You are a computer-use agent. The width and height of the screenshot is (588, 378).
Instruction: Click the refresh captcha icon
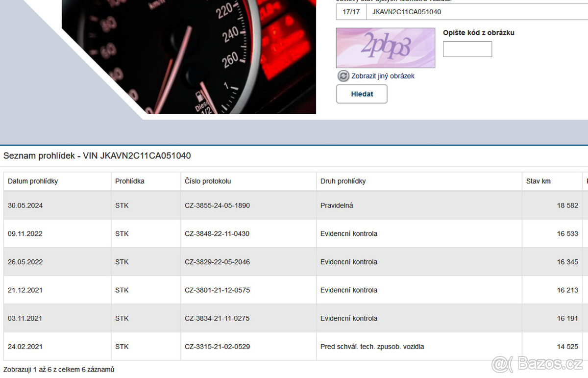click(x=343, y=76)
